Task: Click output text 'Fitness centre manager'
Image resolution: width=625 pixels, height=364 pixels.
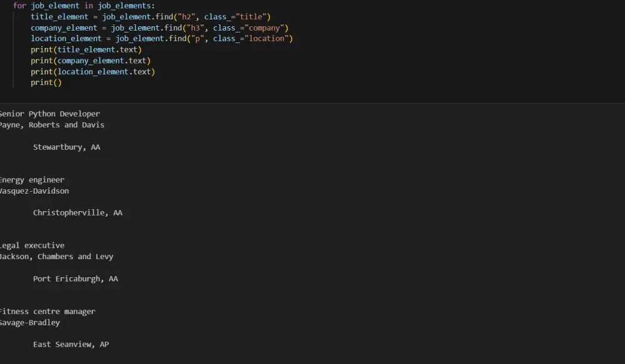Action: (47, 312)
